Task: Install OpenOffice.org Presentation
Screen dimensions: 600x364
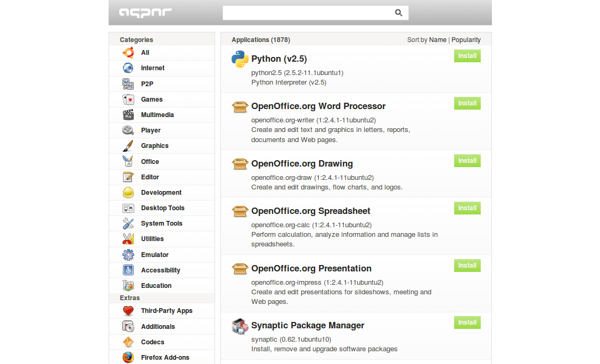Action: (x=467, y=266)
